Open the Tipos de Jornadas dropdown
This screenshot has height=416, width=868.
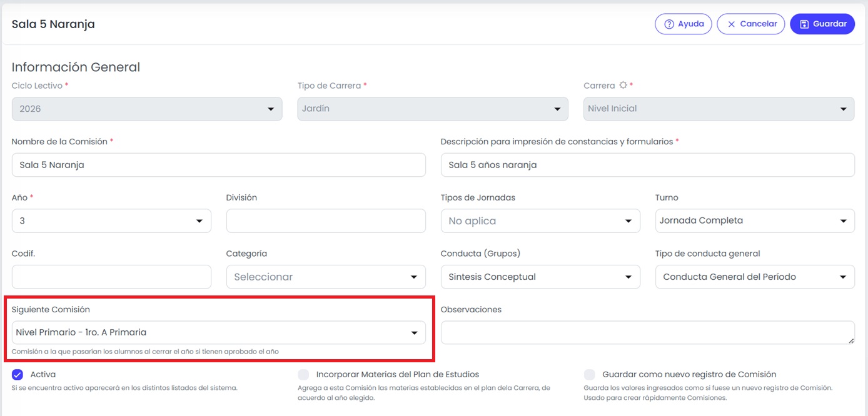tap(540, 220)
